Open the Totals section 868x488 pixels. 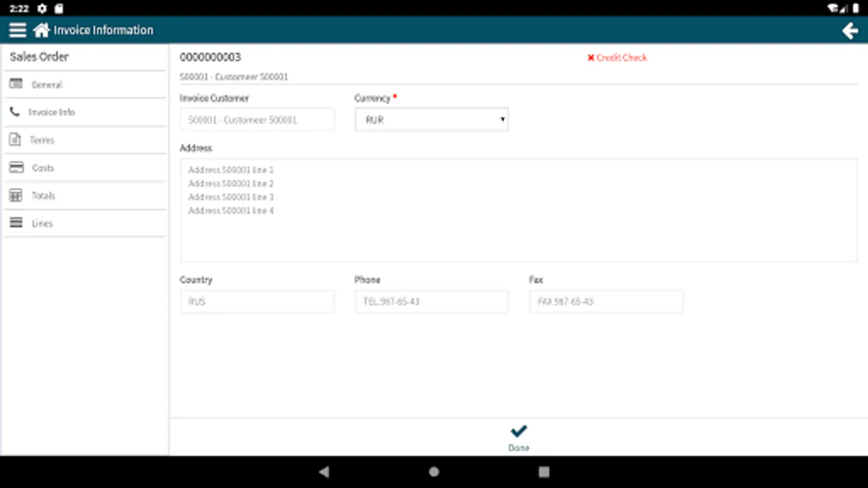click(x=85, y=195)
